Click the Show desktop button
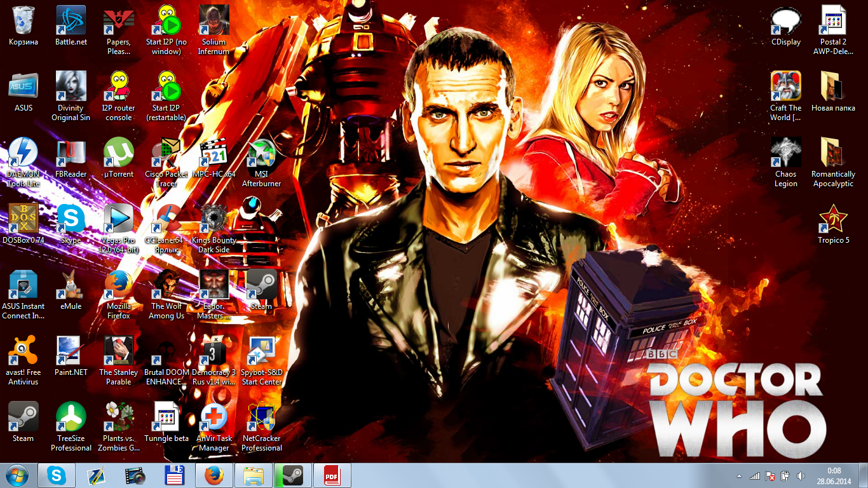This screenshot has width=868, height=488. tap(864, 476)
